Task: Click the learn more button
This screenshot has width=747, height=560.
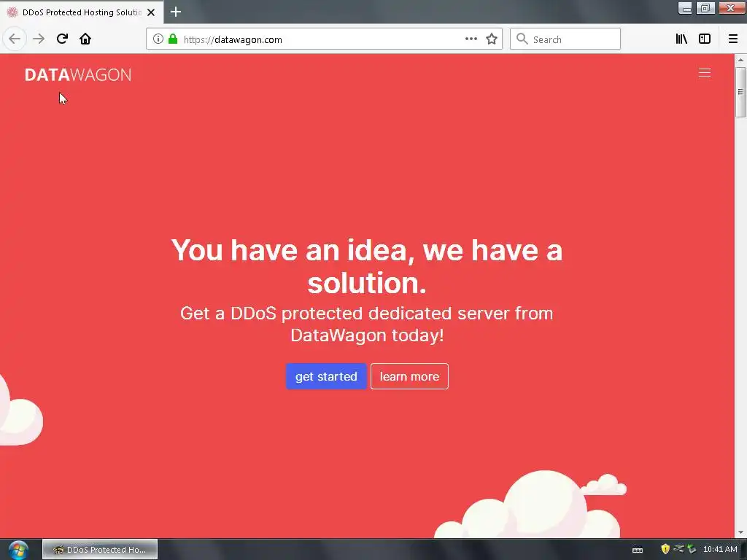Action: coord(410,376)
